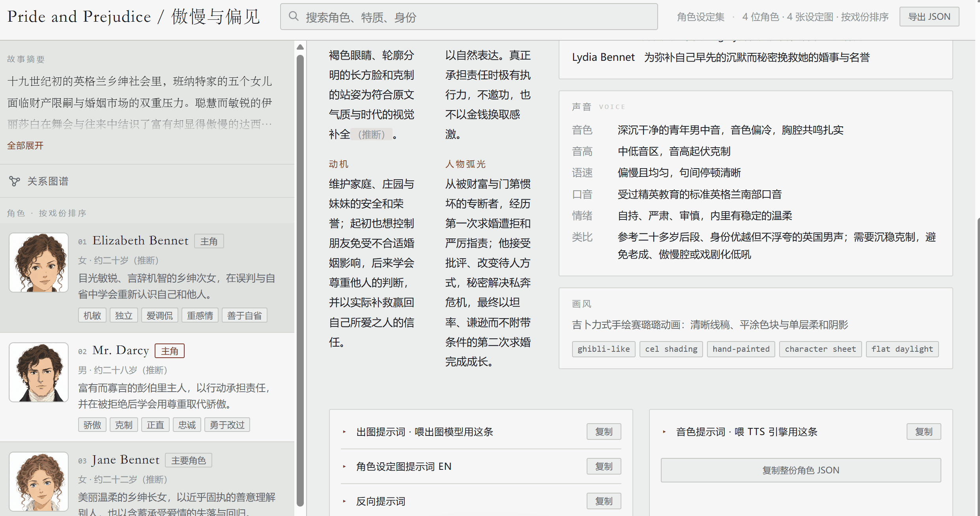Click the cel shading style tag
The image size is (980, 516).
(x=671, y=349)
